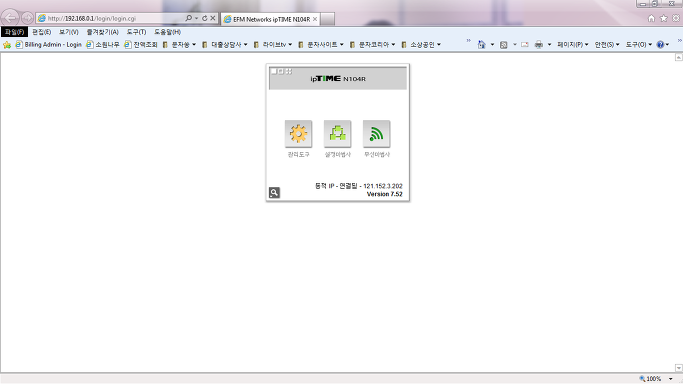Expand the RSS feeds dropdown arrow
The width and height of the screenshot is (683, 384).
tap(514, 44)
